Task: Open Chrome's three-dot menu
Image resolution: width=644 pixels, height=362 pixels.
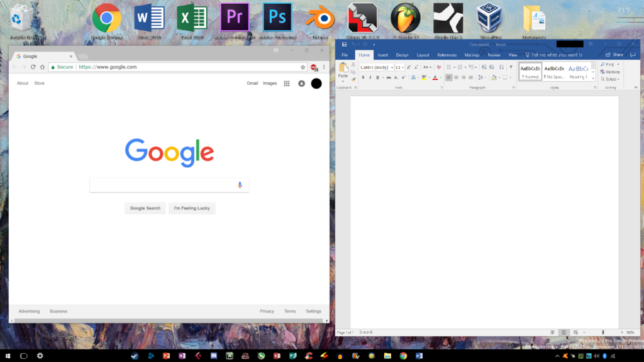Action: [324, 67]
